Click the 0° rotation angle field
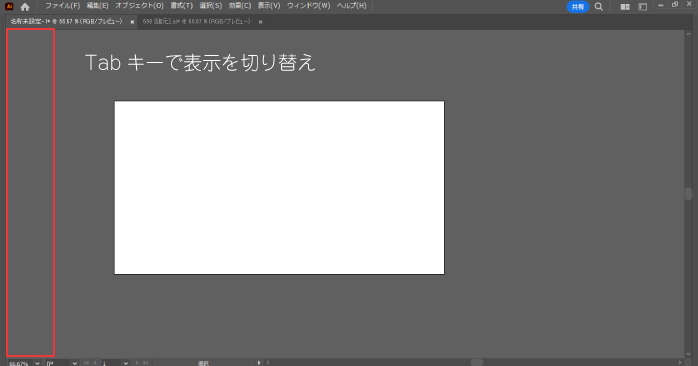 (x=57, y=363)
